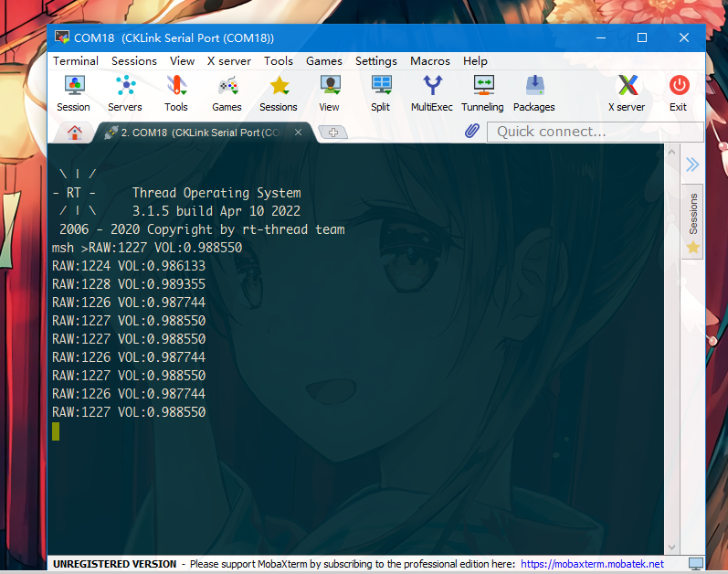Click the Tools toolbar icon

point(176,93)
